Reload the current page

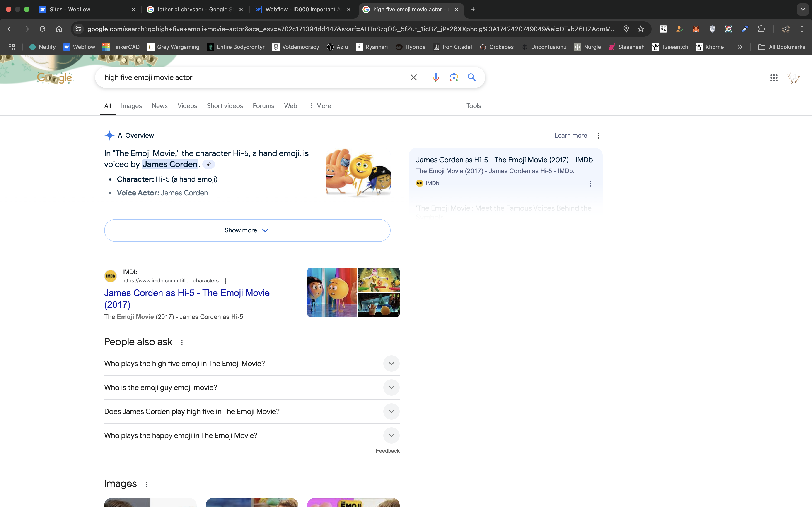(x=43, y=29)
